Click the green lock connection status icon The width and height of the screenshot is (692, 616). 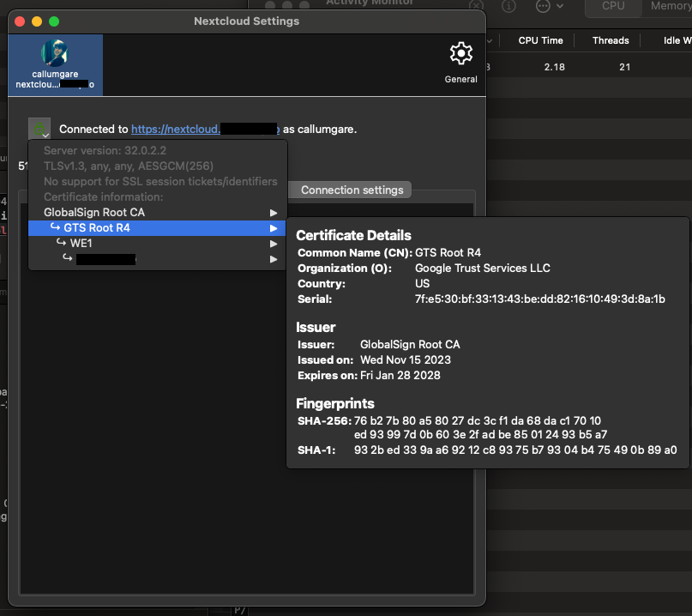click(x=39, y=129)
